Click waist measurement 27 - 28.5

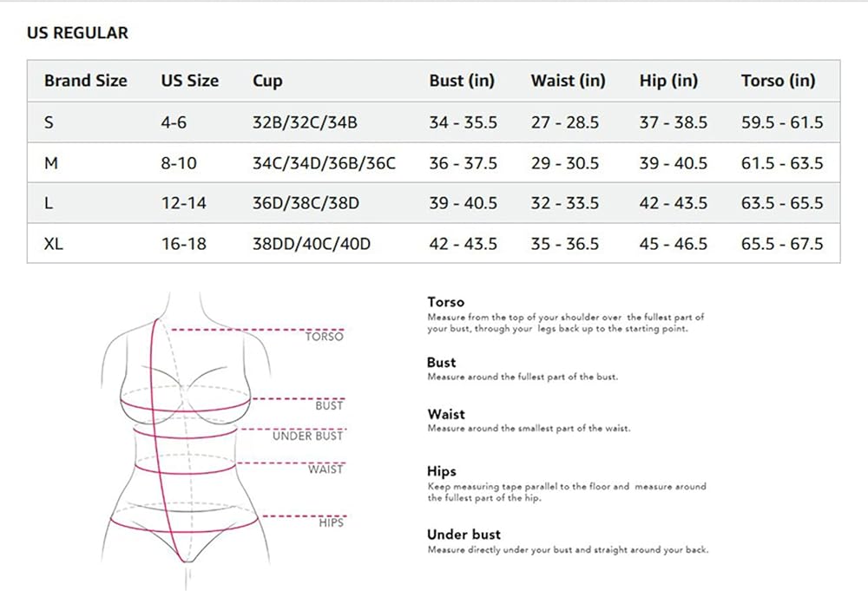565,122
